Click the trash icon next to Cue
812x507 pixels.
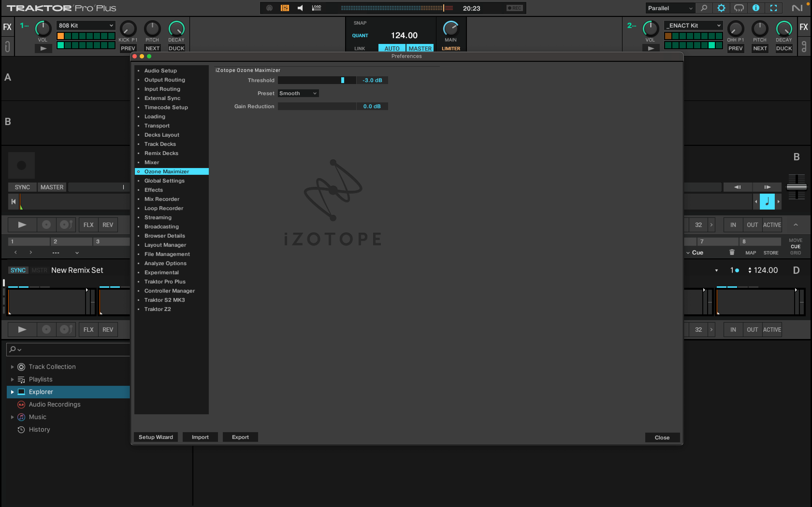click(x=732, y=253)
